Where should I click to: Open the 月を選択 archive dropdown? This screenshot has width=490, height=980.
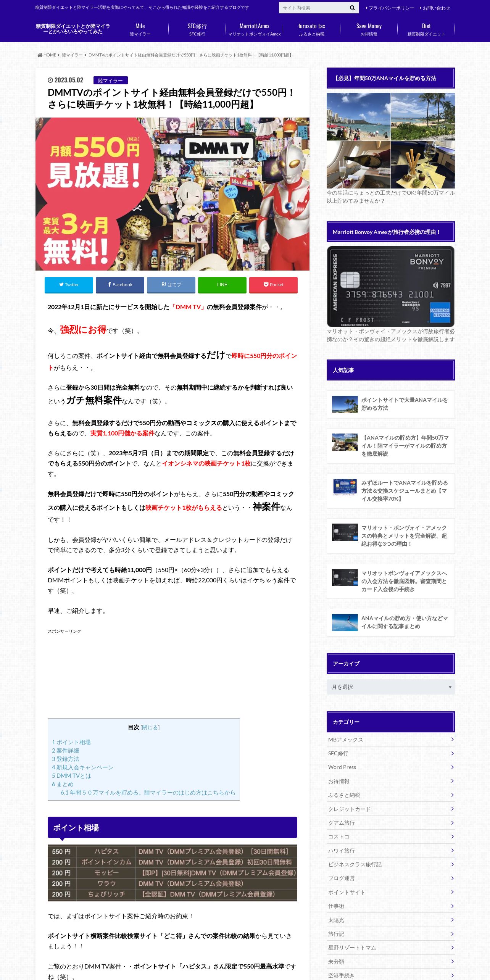tap(391, 687)
